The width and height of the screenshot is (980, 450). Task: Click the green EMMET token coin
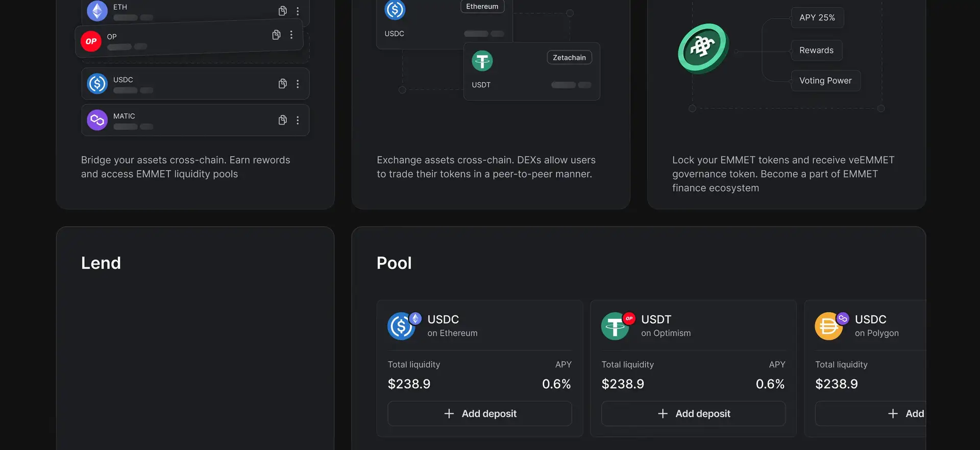coord(703,48)
